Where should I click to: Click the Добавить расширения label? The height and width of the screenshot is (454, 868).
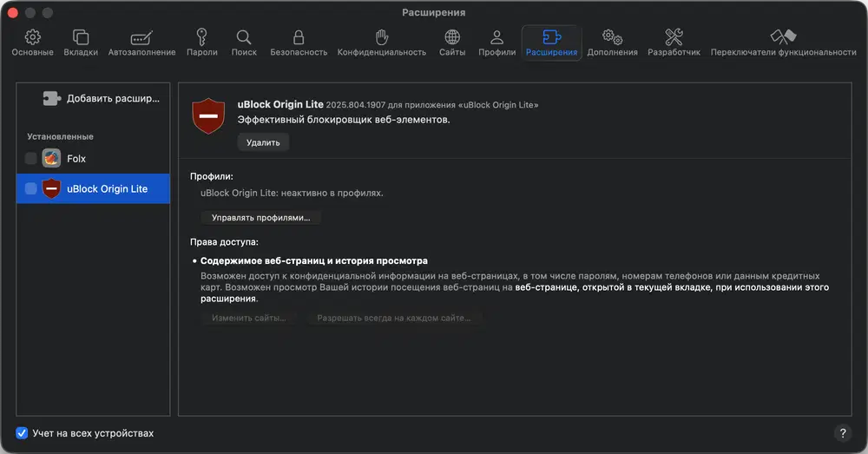pyautogui.click(x=113, y=99)
